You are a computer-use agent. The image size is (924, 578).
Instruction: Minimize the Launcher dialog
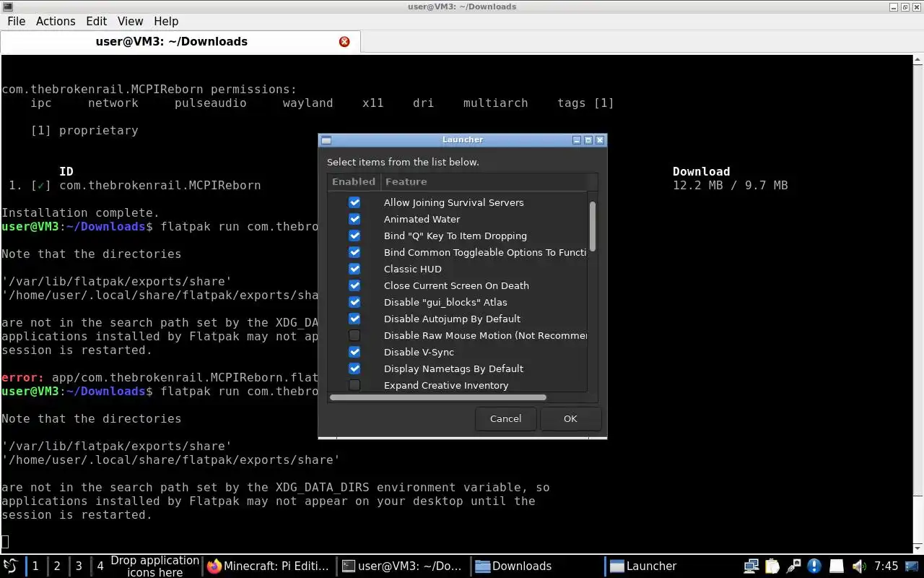[576, 140]
